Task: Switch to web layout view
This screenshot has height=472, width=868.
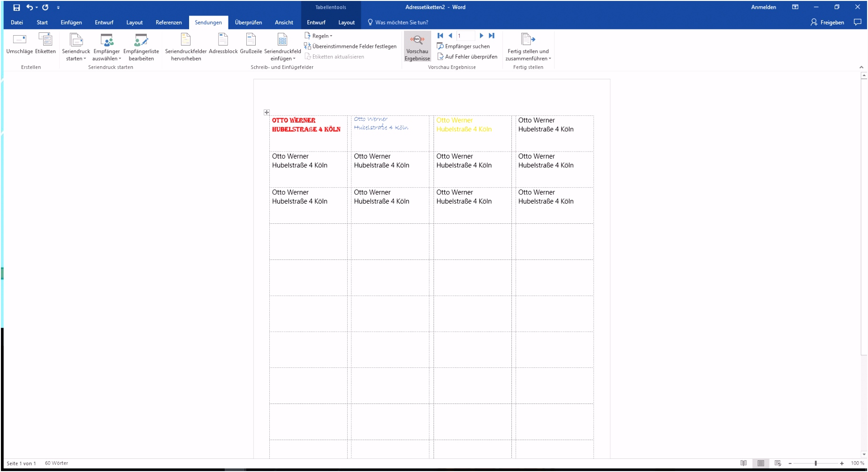Action: pyautogui.click(x=778, y=464)
